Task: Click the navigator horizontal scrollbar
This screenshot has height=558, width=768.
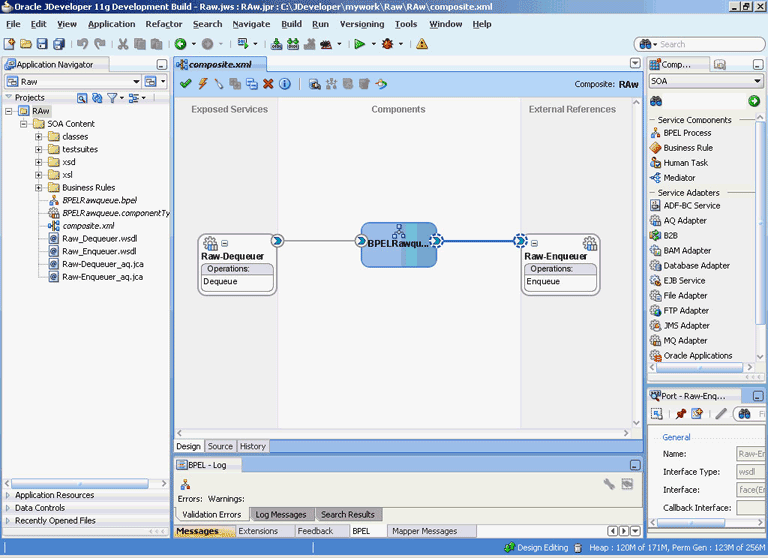Action: [80, 484]
